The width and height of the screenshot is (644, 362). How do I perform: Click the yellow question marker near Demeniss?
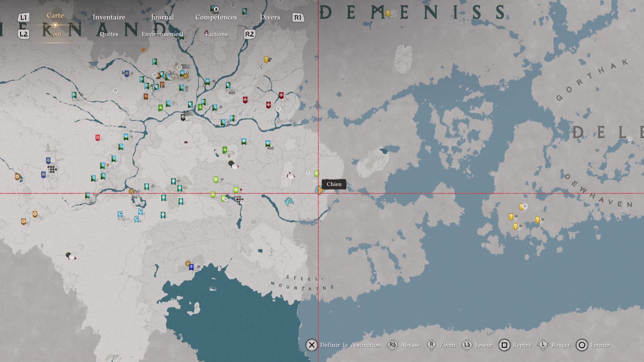pos(388,13)
